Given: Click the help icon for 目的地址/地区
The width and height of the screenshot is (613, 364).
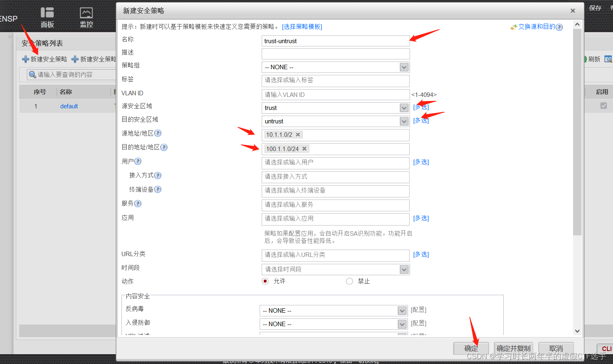Looking at the screenshot, I should coord(164,147).
